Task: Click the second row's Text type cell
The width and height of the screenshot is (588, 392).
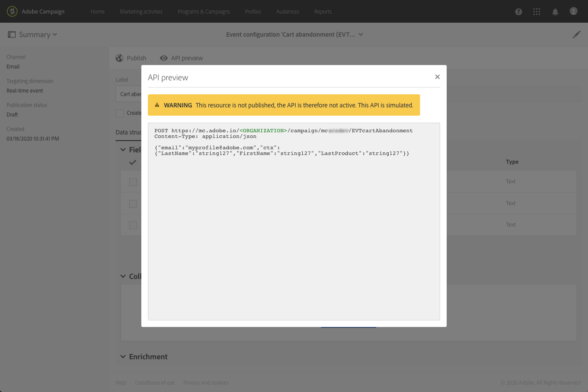Action: pos(511,203)
